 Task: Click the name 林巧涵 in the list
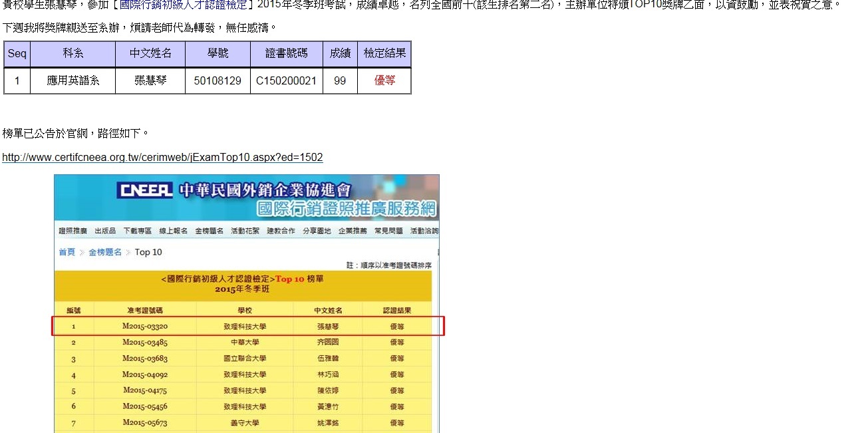coord(328,374)
